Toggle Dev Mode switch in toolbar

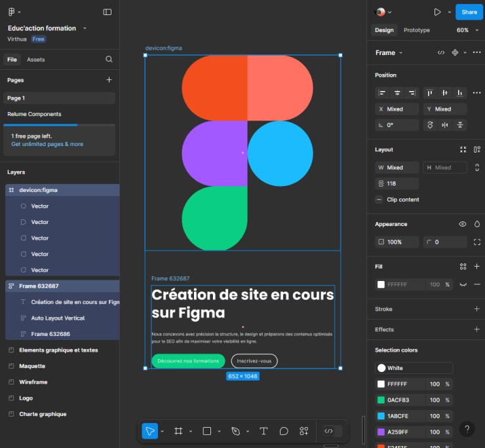pyautogui.click(x=332, y=431)
